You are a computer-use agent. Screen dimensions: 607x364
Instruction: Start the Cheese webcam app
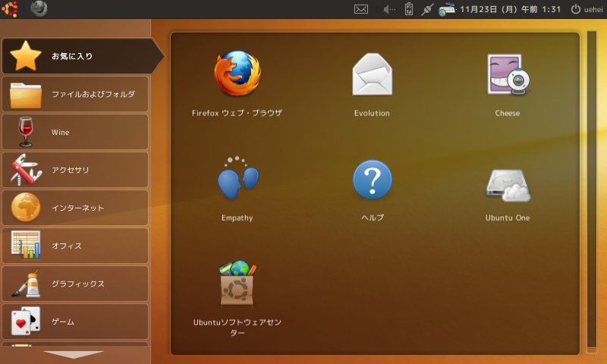(x=508, y=74)
